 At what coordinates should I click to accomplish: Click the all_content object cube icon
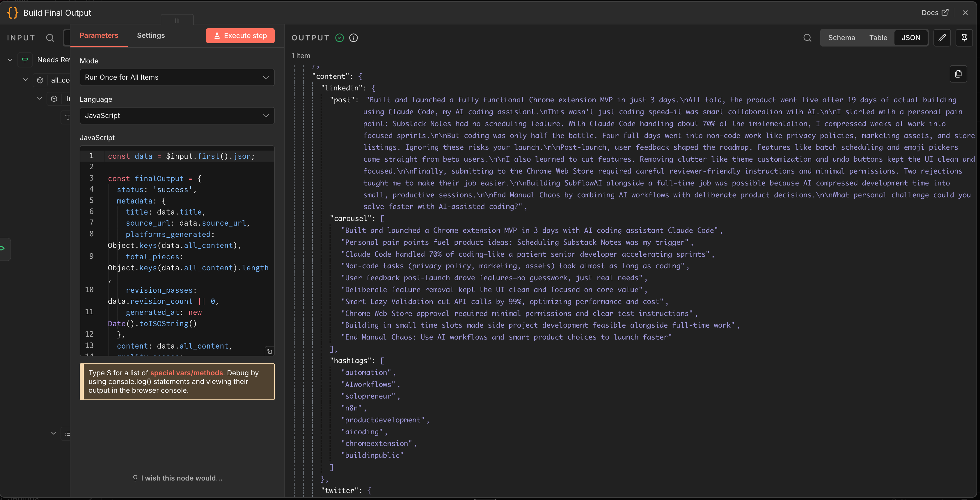click(x=40, y=80)
